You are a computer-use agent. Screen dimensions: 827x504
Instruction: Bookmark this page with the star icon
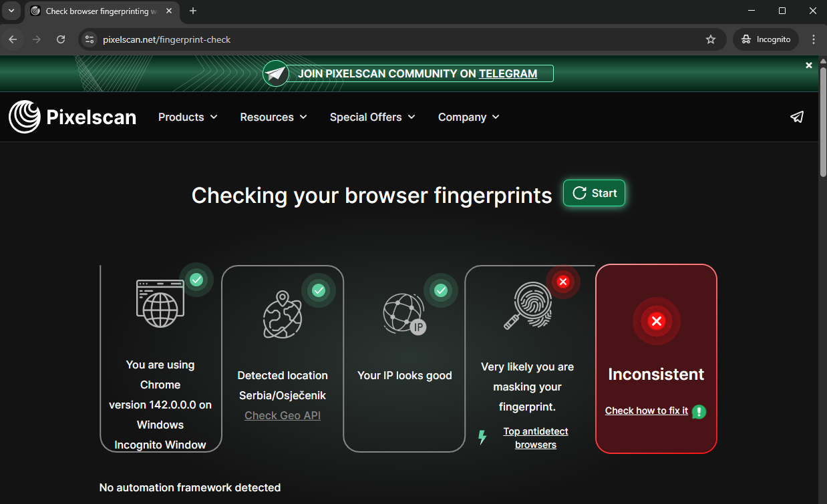click(711, 39)
